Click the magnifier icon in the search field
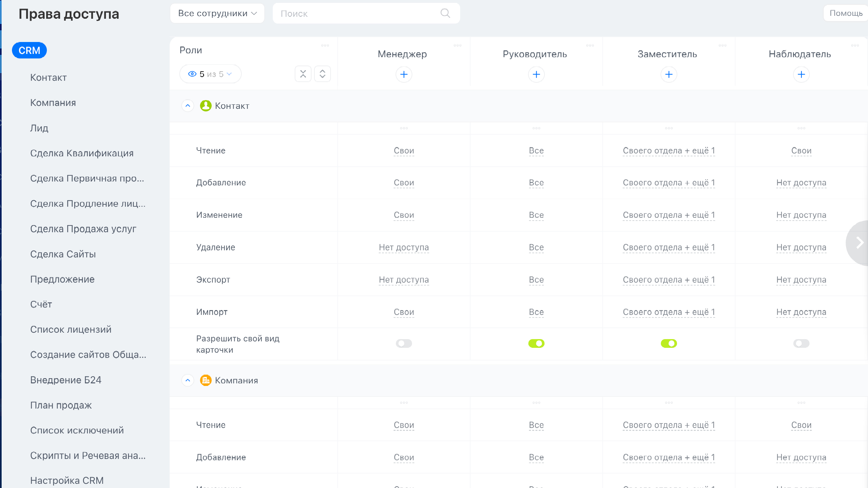 click(445, 14)
